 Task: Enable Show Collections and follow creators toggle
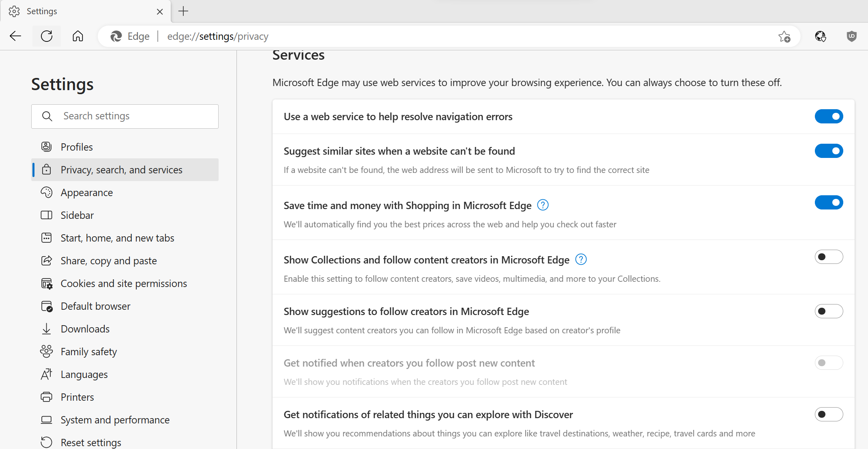point(829,257)
